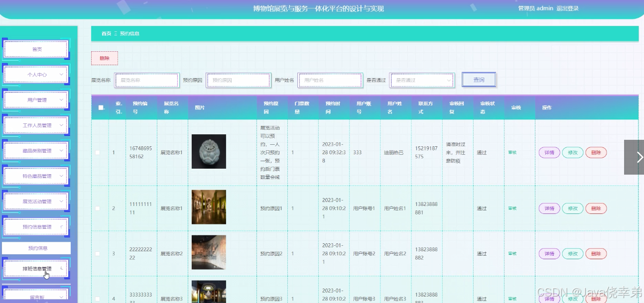644x303 pixels.
Task: Click the 查询 search button
Action: [x=479, y=80]
